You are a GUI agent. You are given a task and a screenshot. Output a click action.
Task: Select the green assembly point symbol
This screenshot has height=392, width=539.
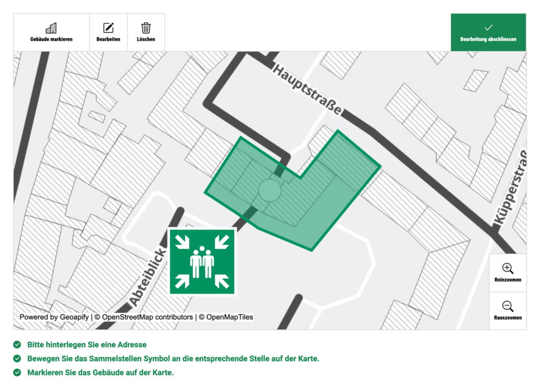point(202,262)
